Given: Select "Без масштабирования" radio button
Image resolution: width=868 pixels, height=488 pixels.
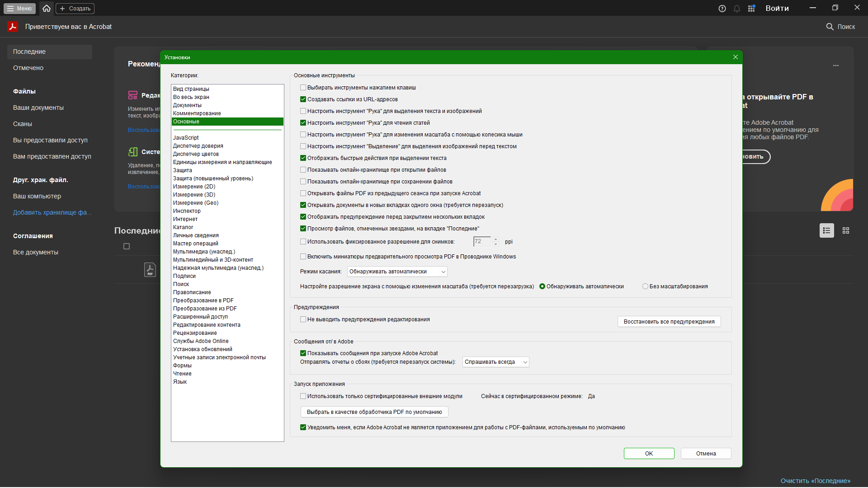Looking at the screenshot, I should click(x=645, y=286).
